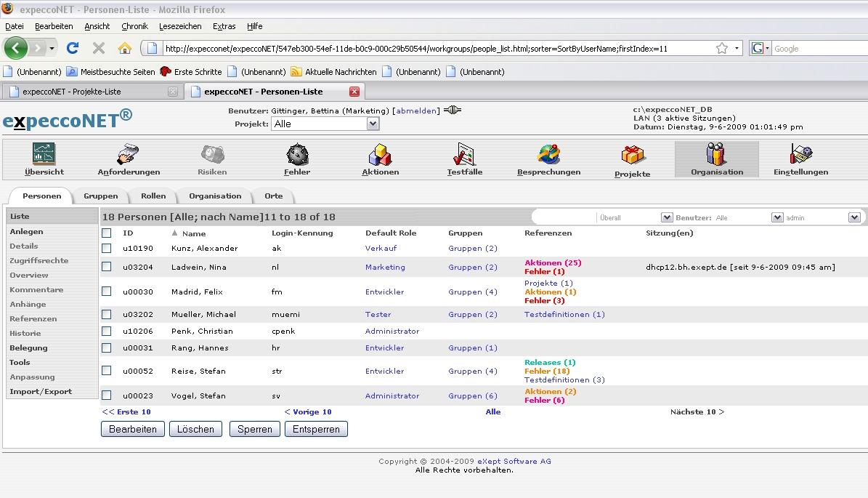The height and width of the screenshot is (498, 868).
Task: Select Anlegen in the sidebar
Action: point(26,231)
